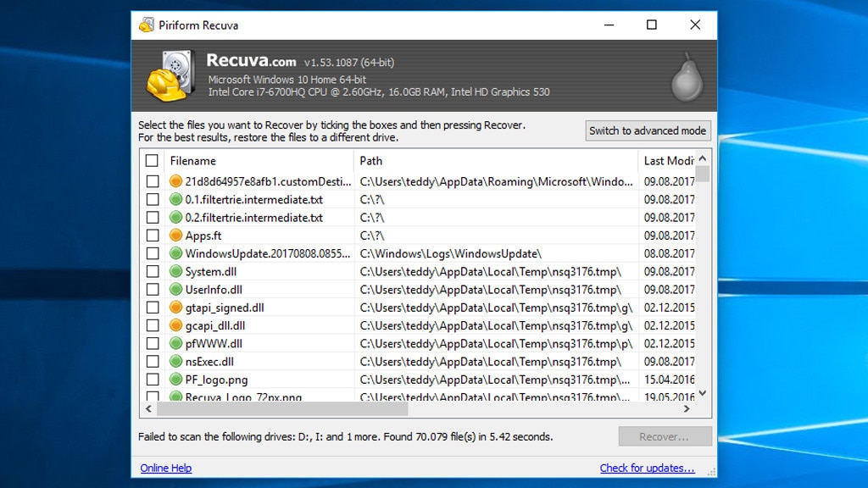Click Switch to advanced mode button
Viewport: 868px width, 488px height.
tap(648, 130)
